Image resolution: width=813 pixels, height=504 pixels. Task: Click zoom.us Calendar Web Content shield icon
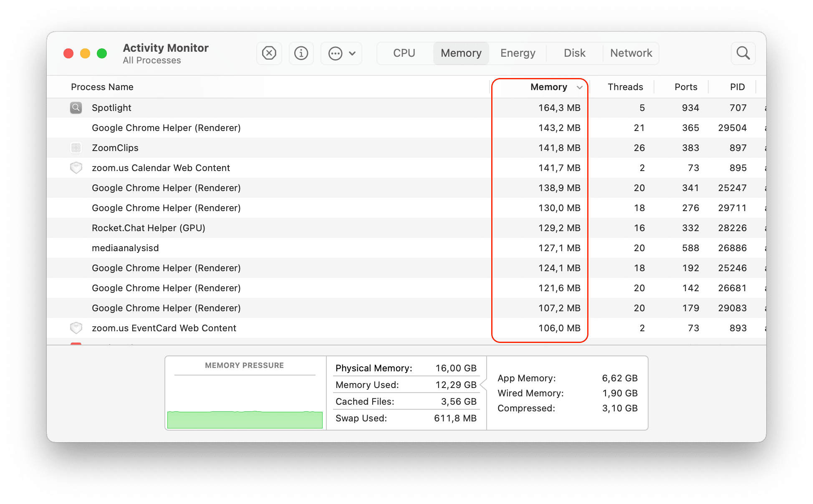click(76, 168)
